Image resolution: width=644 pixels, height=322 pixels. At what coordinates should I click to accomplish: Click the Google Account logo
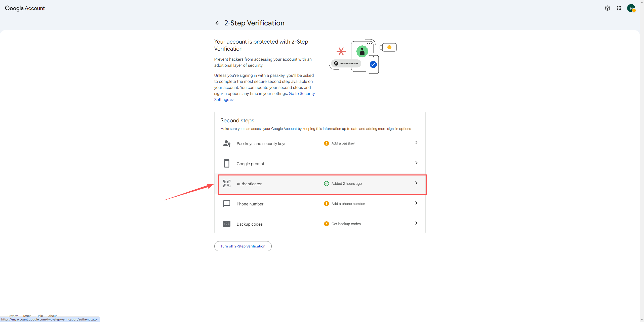pos(25,8)
